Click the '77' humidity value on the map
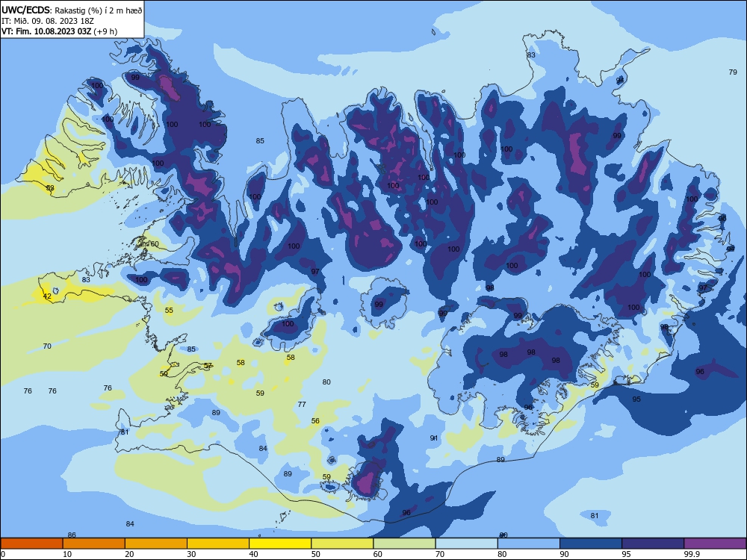747x560 pixels. (x=302, y=404)
